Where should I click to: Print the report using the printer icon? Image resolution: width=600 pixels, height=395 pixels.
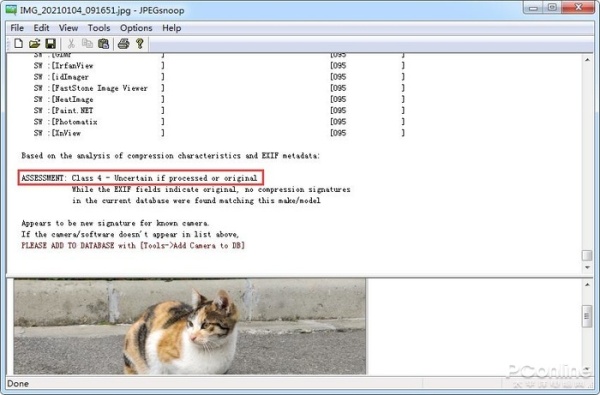(x=123, y=44)
